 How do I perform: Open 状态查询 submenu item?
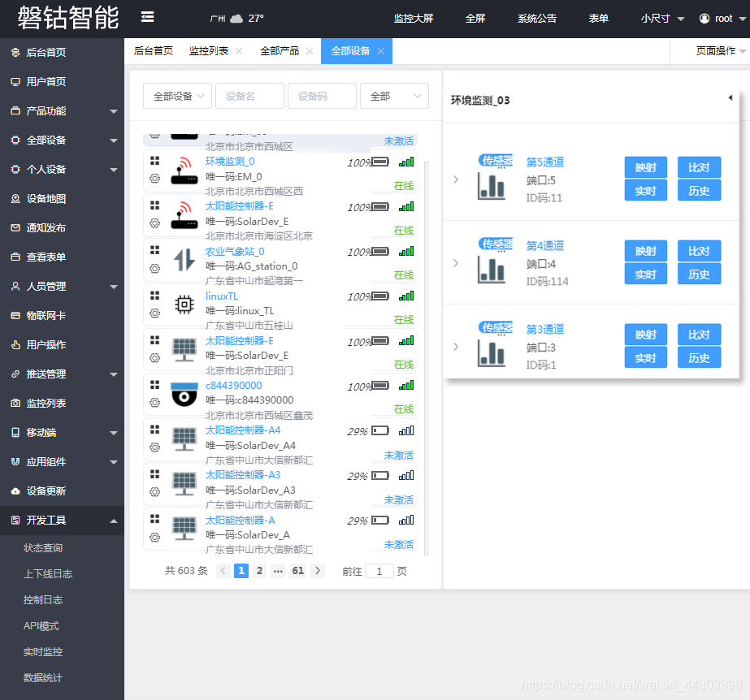click(x=43, y=548)
